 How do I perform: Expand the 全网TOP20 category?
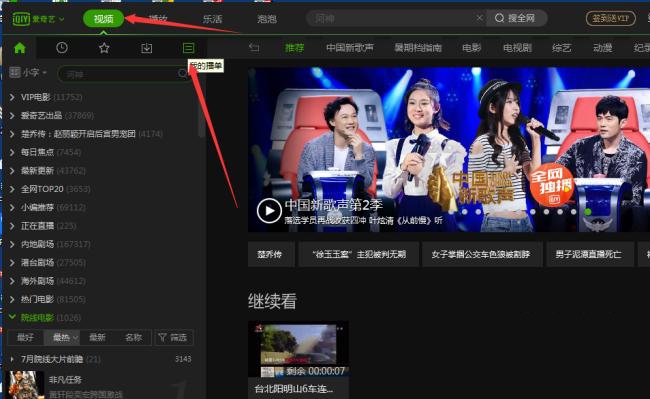pos(12,189)
